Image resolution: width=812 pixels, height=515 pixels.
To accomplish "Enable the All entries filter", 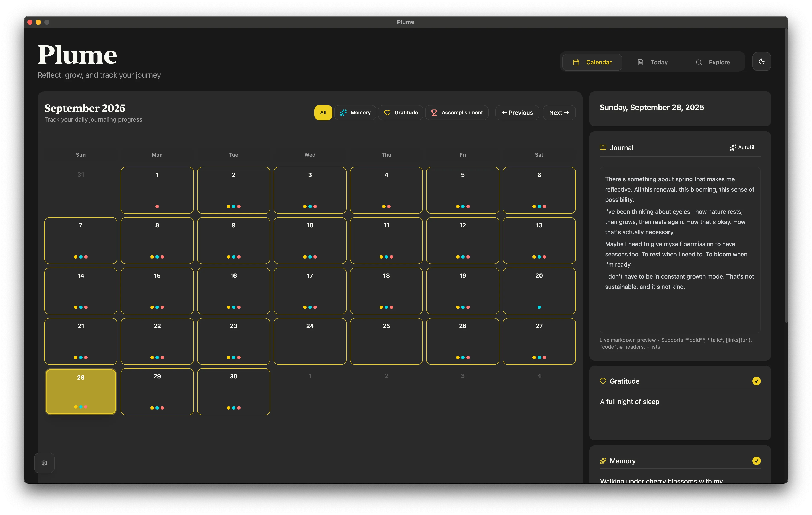I will [323, 113].
